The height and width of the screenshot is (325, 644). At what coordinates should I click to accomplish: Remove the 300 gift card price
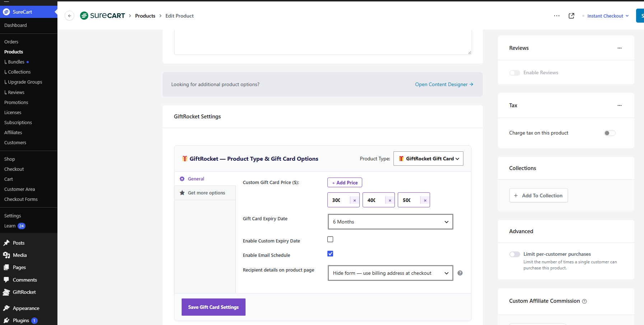(x=355, y=200)
